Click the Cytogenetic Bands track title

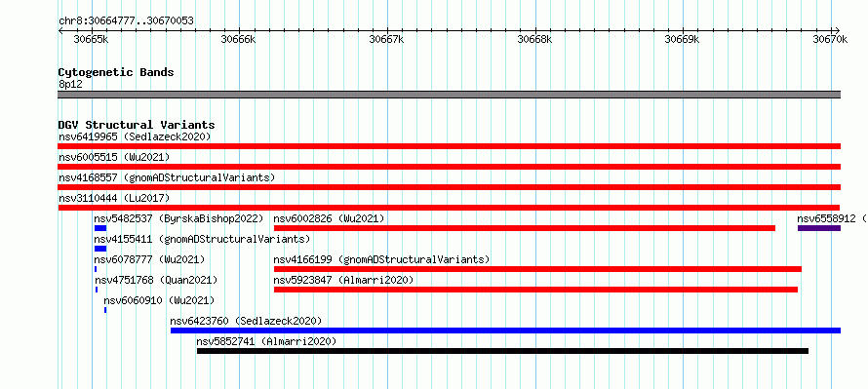[116, 72]
